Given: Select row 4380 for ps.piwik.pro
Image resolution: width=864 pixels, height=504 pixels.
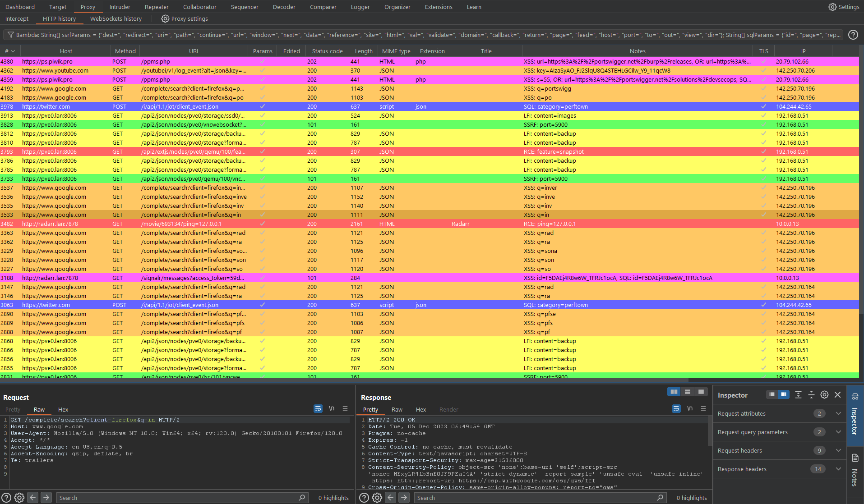Looking at the screenshot, I should (x=430, y=61).
